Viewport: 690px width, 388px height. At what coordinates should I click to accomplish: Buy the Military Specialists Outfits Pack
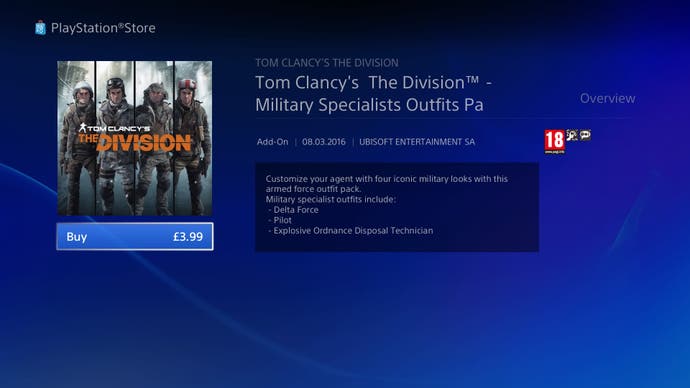point(135,237)
